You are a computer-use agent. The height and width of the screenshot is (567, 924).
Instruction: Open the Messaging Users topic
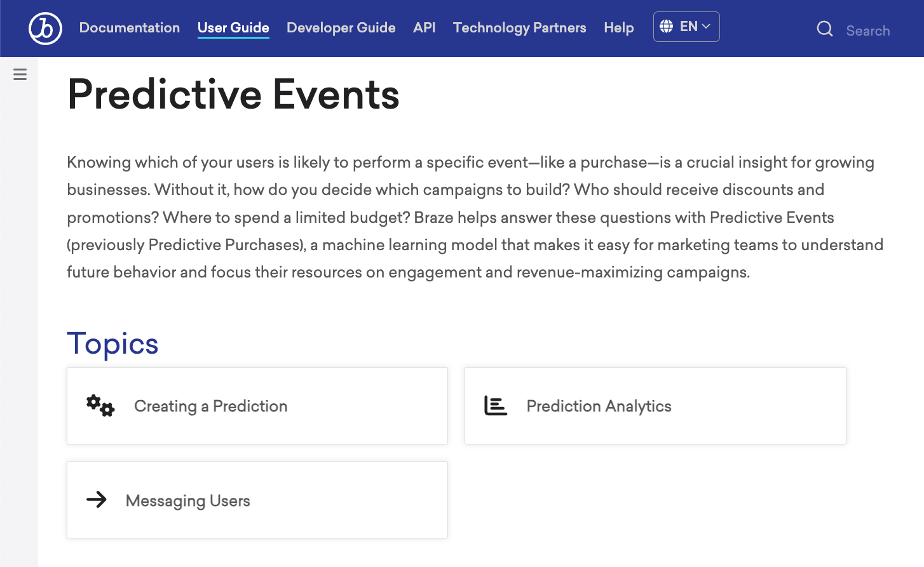tap(257, 500)
